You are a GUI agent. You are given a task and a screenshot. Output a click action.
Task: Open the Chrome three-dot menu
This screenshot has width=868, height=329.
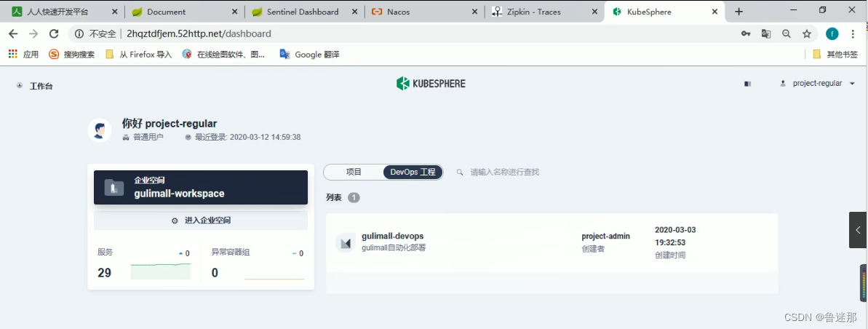click(x=853, y=33)
